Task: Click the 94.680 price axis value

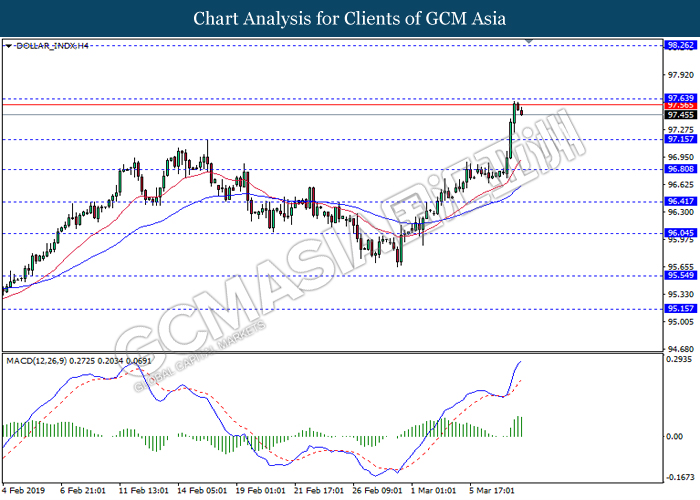Action: pyautogui.click(x=681, y=349)
